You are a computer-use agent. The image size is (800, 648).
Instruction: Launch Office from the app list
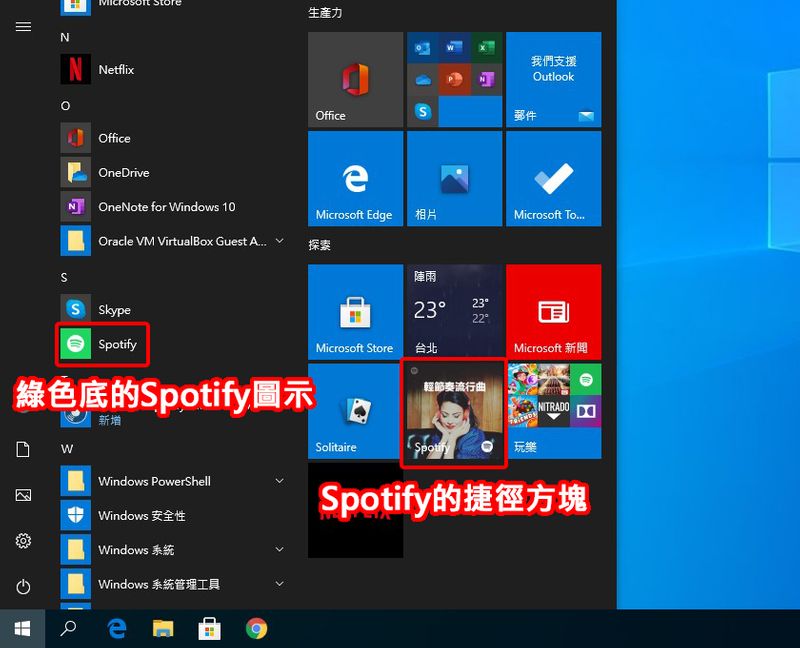171,138
